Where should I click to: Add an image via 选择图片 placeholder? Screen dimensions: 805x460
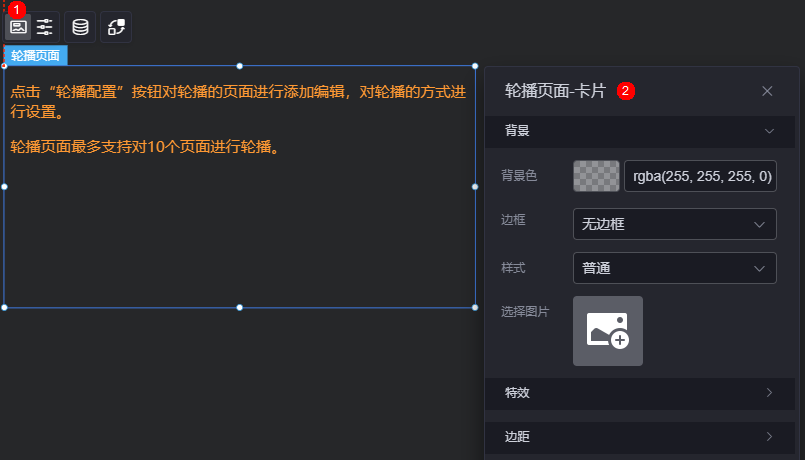point(608,331)
